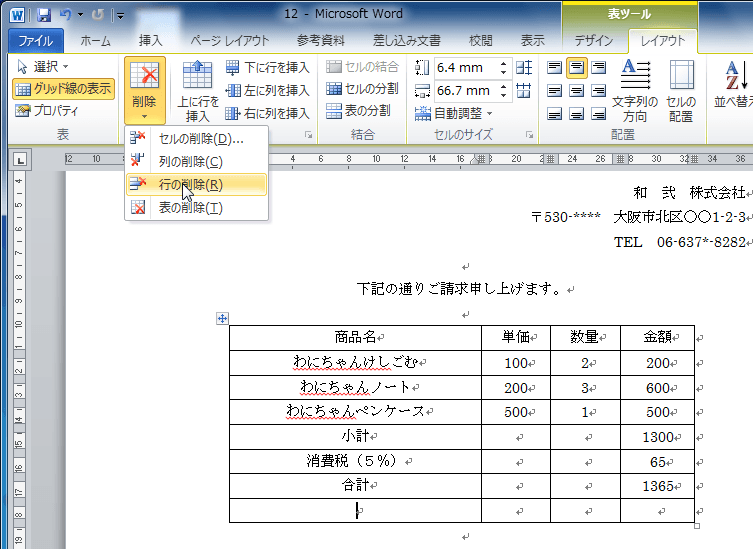753x549 pixels.
Task: Click the Word application icon in title bar
Action: coord(17,15)
